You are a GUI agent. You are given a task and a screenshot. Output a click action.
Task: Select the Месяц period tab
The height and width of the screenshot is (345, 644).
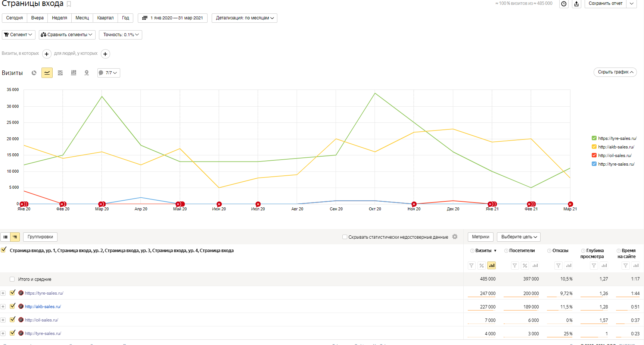(82, 18)
